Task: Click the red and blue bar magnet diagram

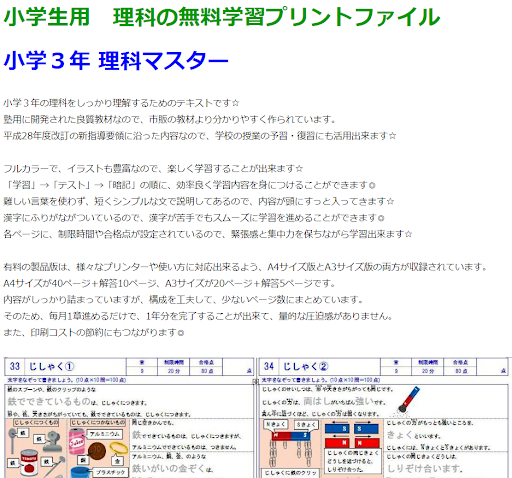Action: click(x=291, y=436)
